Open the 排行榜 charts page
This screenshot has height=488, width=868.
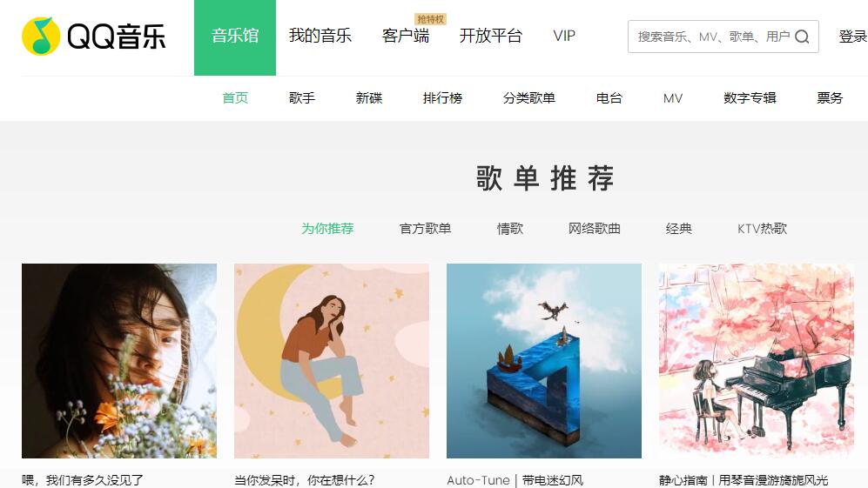point(442,98)
